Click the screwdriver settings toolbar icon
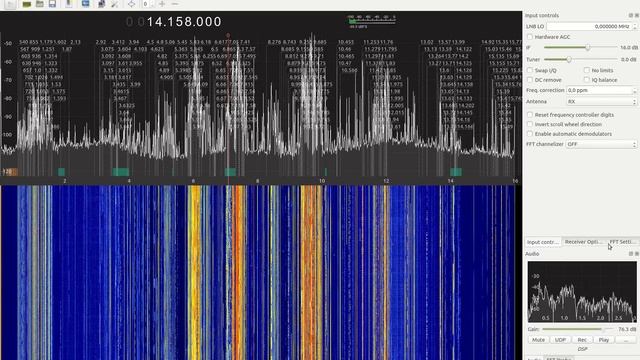640x360 pixels. 115,4
